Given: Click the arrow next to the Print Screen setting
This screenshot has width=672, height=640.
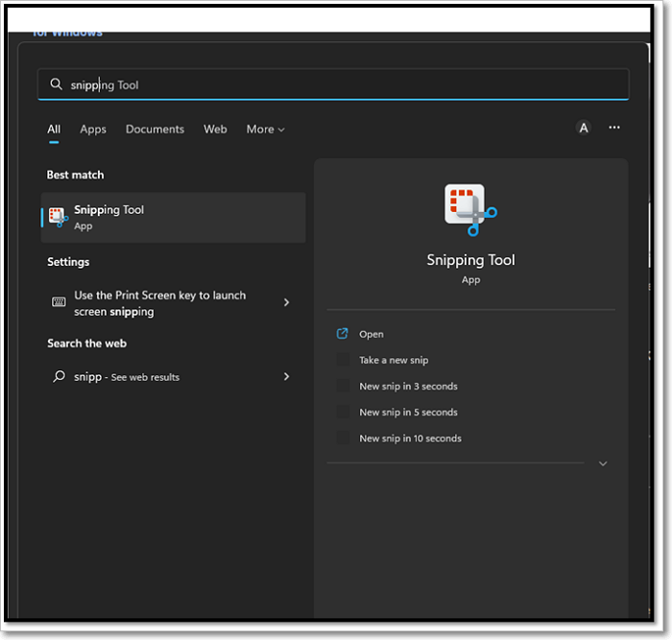Looking at the screenshot, I should pos(286,302).
